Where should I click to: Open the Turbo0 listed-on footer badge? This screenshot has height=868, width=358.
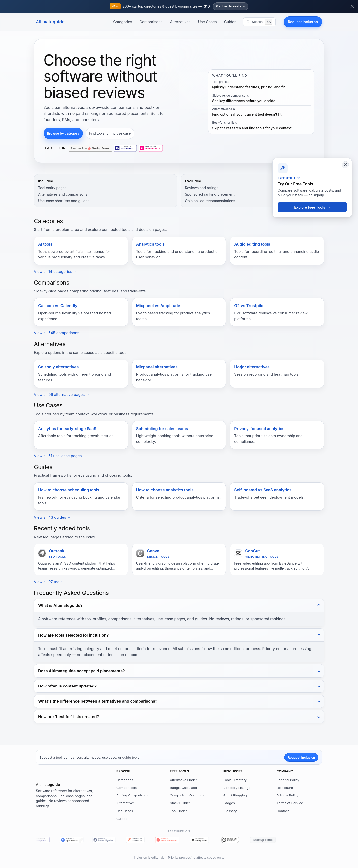click(230, 840)
